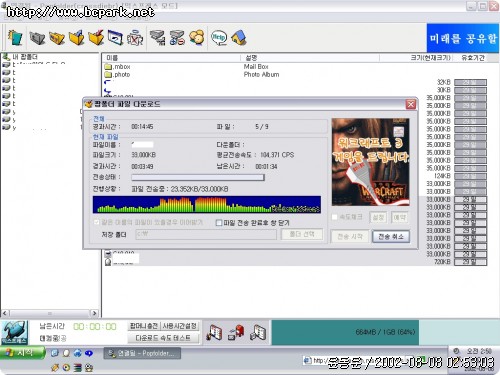Click the 팝머니충전 button
The height and width of the screenshot is (375, 500).
[x=144, y=326]
